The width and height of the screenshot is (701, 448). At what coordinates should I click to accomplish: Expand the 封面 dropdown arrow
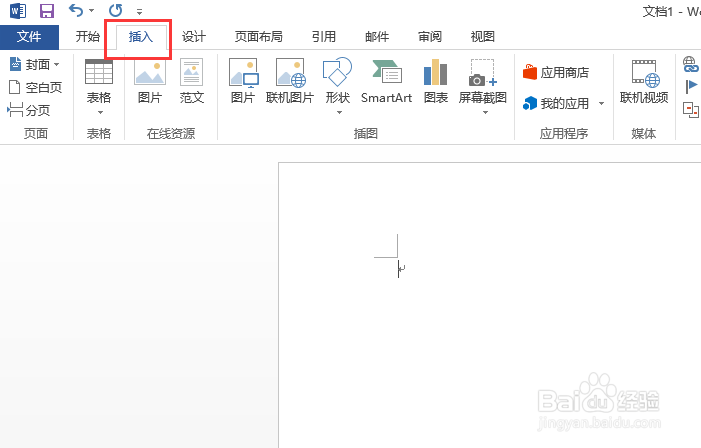point(56,65)
